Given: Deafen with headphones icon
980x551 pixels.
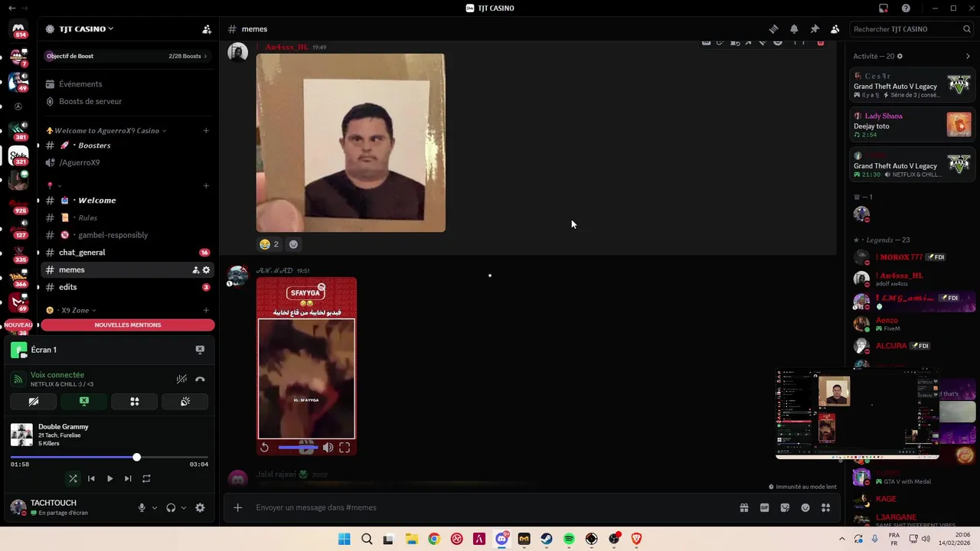Looking at the screenshot, I should (x=171, y=507).
